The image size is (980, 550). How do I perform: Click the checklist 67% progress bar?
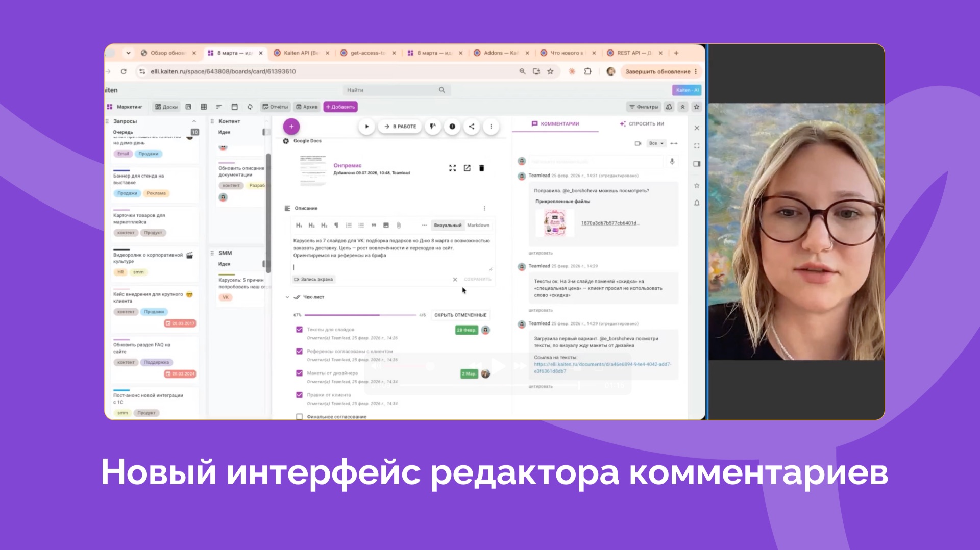click(360, 315)
